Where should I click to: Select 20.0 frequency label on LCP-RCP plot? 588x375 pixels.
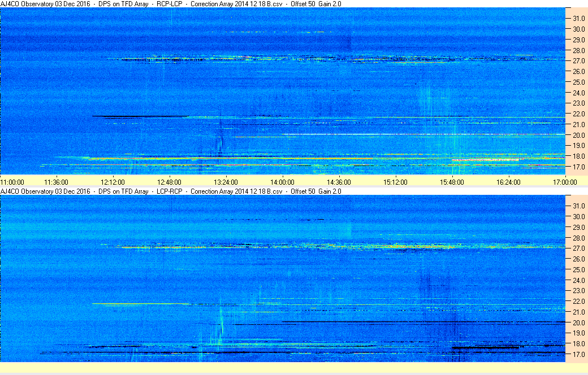[578, 322]
